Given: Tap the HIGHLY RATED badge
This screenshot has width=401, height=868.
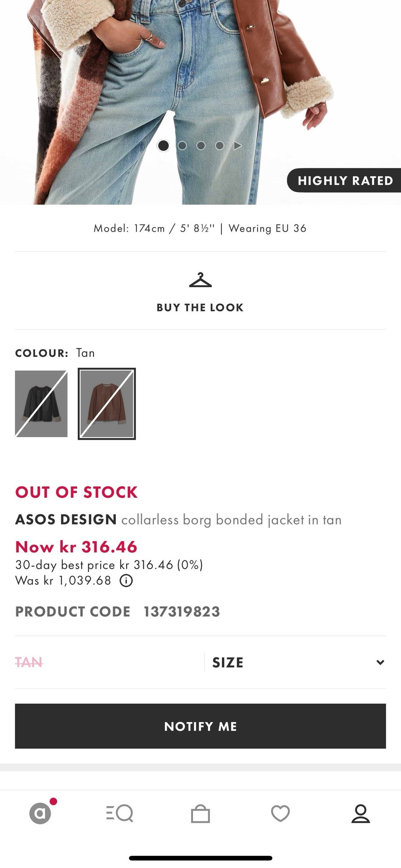Looking at the screenshot, I should tap(345, 181).
